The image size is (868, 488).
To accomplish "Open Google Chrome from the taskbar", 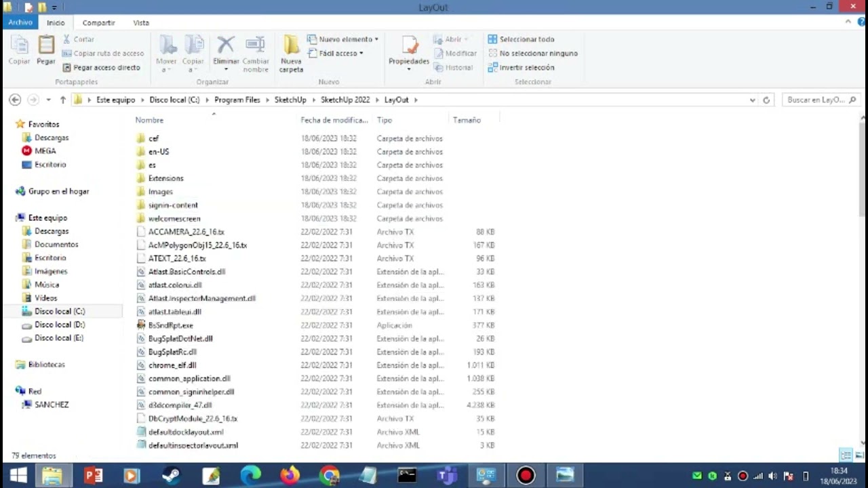I will tap(330, 475).
